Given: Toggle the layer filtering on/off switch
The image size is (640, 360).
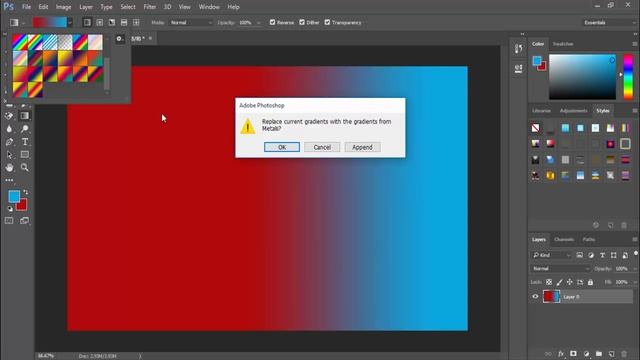Looking at the screenshot, I should coord(636,253).
